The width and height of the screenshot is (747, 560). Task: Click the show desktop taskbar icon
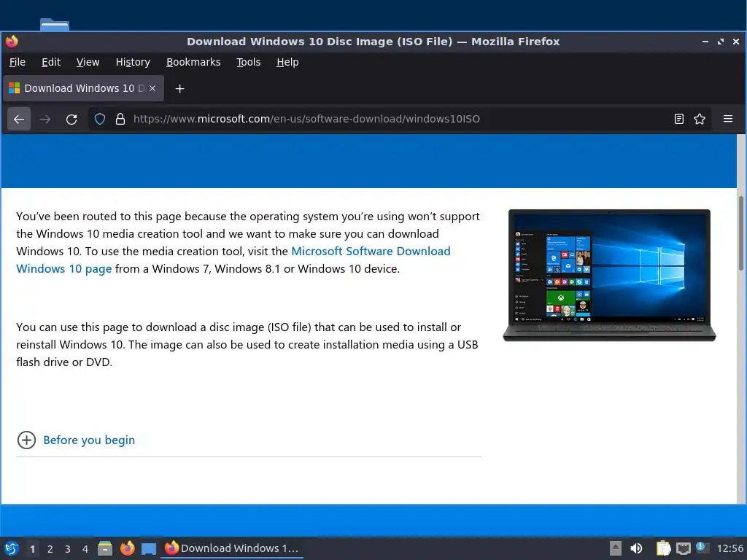click(x=149, y=549)
